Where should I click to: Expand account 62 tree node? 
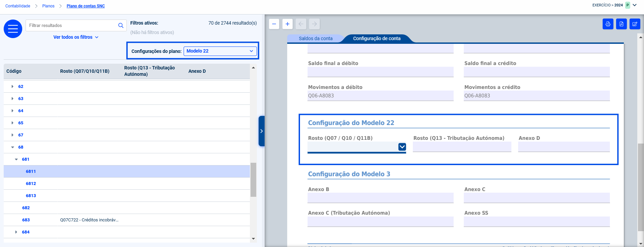[12, 87]
